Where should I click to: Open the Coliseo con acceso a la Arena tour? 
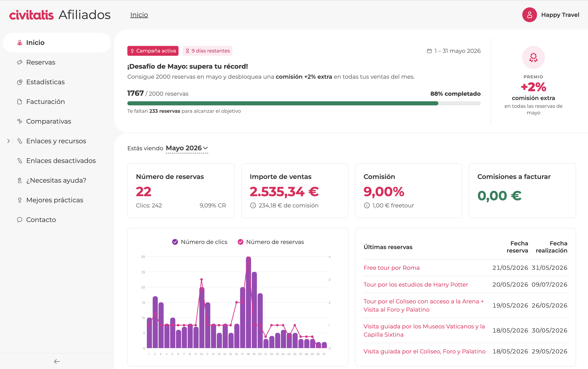tap(424, 305)
